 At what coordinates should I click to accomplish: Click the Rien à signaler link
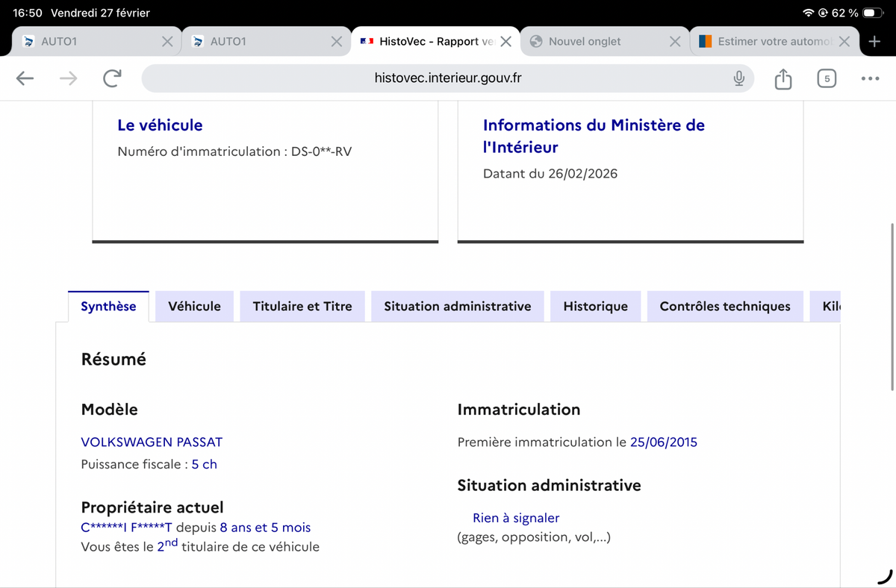tap(515, 518)
